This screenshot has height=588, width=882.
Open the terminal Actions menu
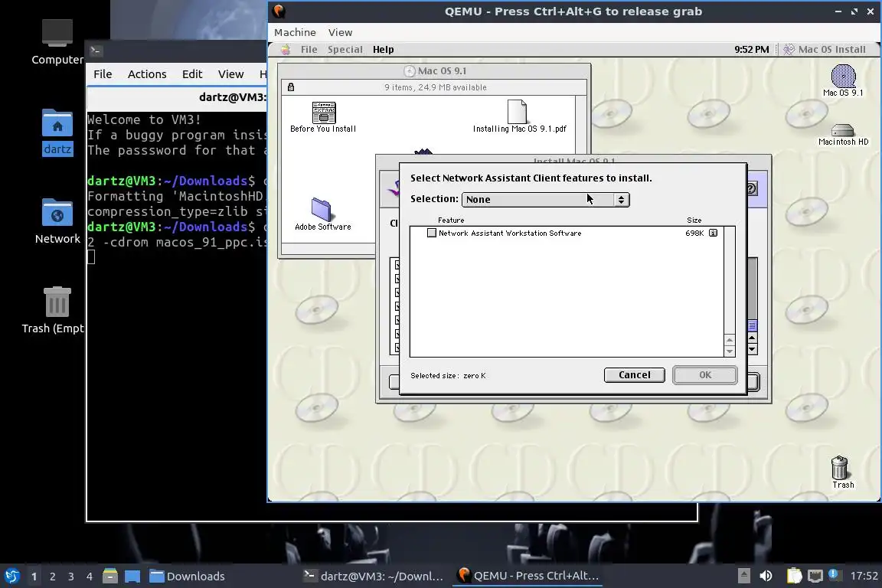tap(147, 73)
